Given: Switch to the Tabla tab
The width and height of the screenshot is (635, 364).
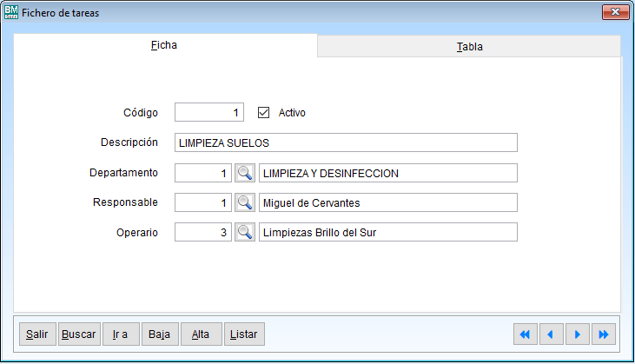Looking at the screenshot, I should click(x=469, y=47).
